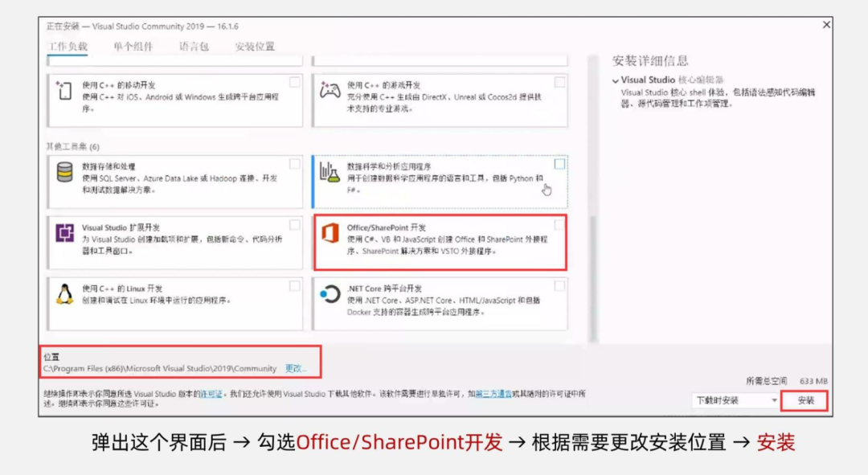Tick the data science and analytics checkbox

(559, 164)
